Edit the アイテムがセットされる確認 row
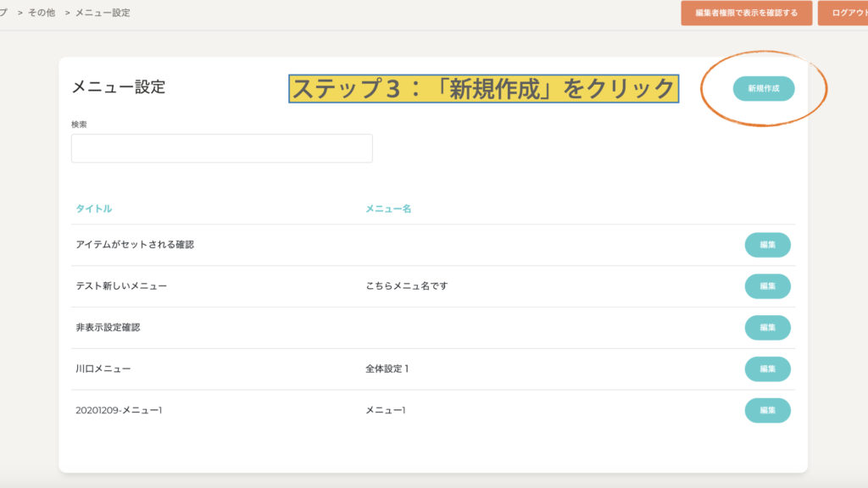The height and width of the screenshot is (488, 868). pos(767,245)
